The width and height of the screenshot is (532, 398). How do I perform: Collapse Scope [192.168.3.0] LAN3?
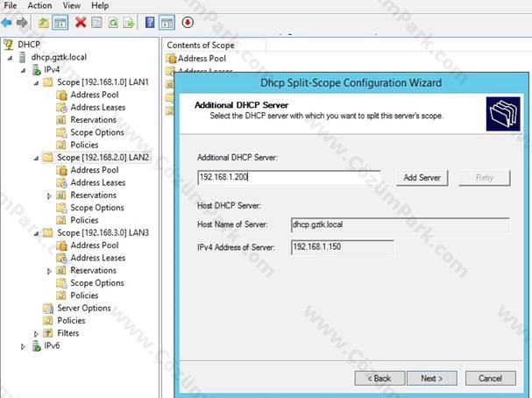tap(36, 233)
